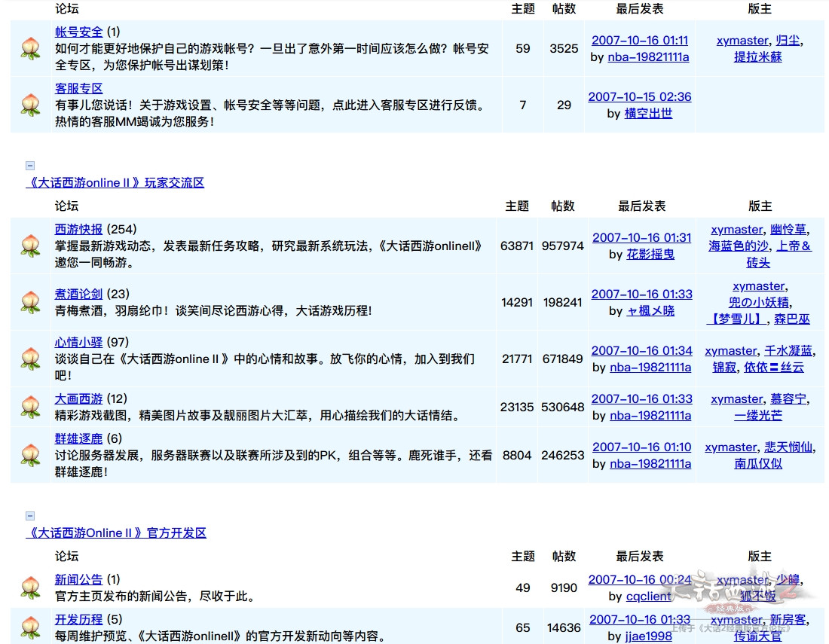Screen dimensions: 829x644
Task: Open the 《大话西游Online II》官方开发区 category link
Action: (x=116, y=533)
